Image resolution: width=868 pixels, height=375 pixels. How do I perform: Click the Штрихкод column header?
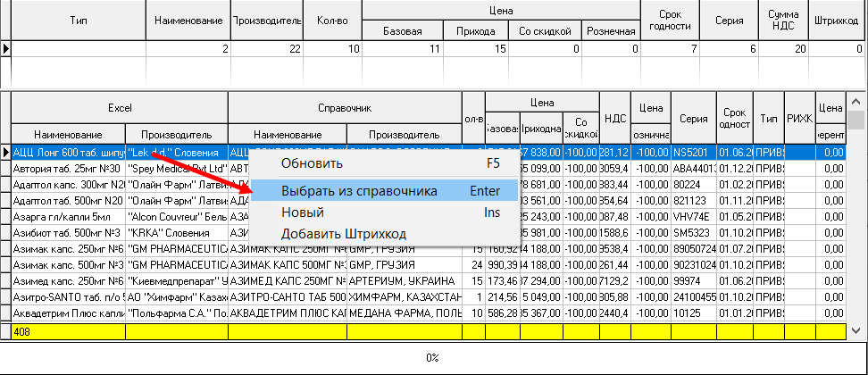[x=837, y=21]
